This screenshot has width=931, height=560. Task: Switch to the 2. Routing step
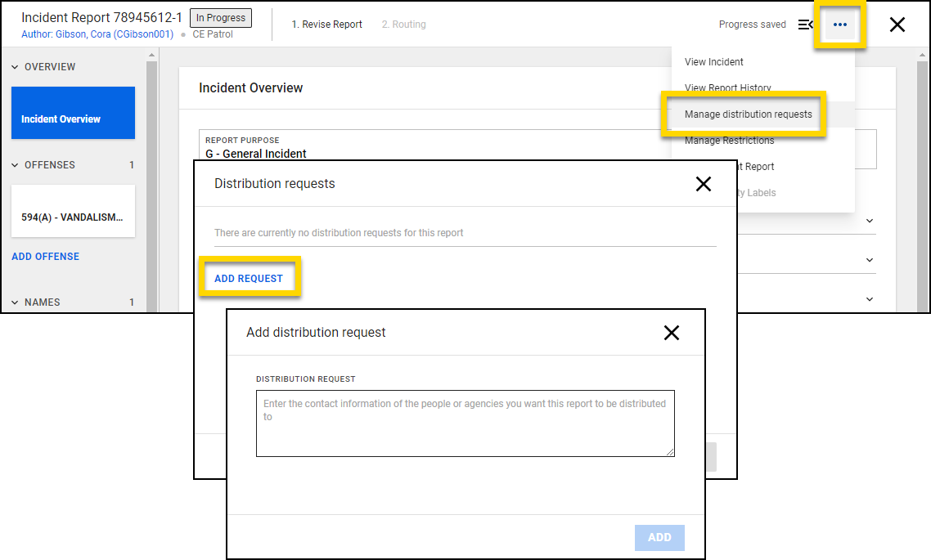(403, 24)
